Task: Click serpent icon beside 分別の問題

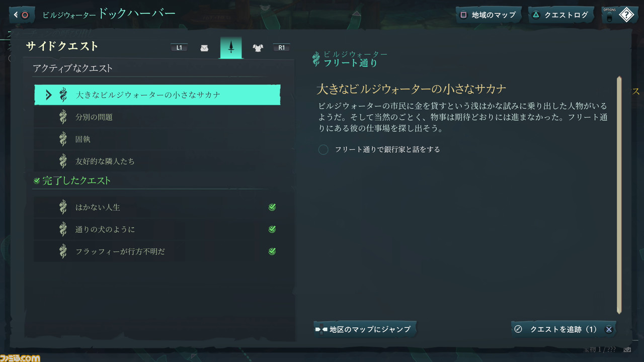Action: tap(63, 117)
